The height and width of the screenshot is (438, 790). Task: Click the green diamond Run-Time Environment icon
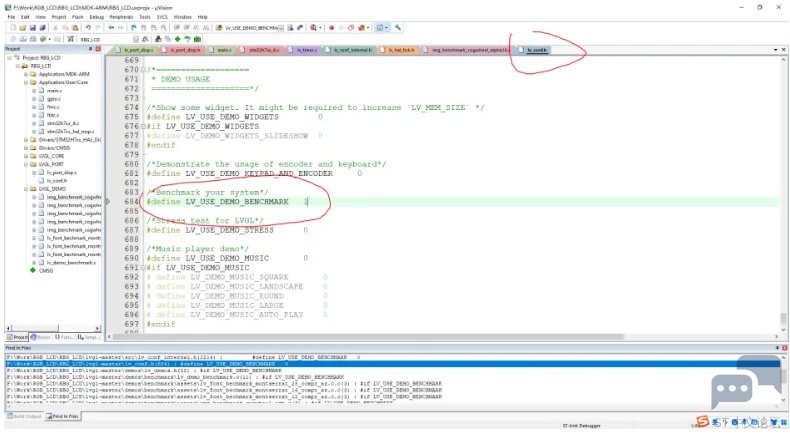(177, 39)
